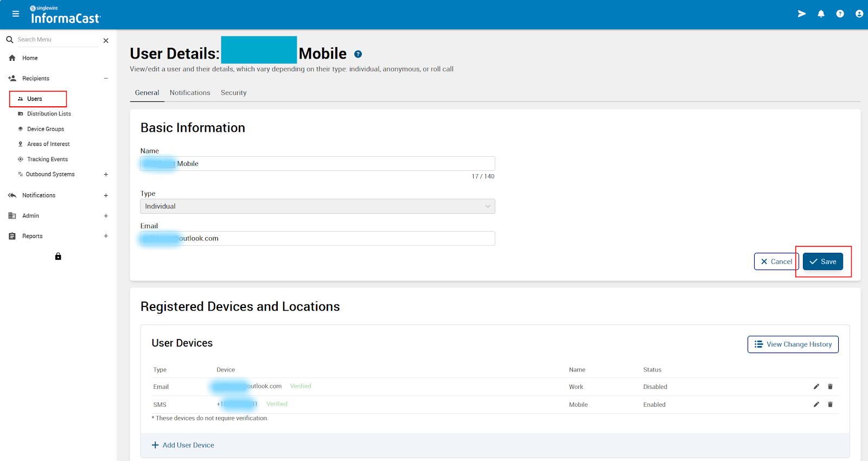Expand the Outbound Systems submenu
This screenshot has width=868, height=461.
106,175
